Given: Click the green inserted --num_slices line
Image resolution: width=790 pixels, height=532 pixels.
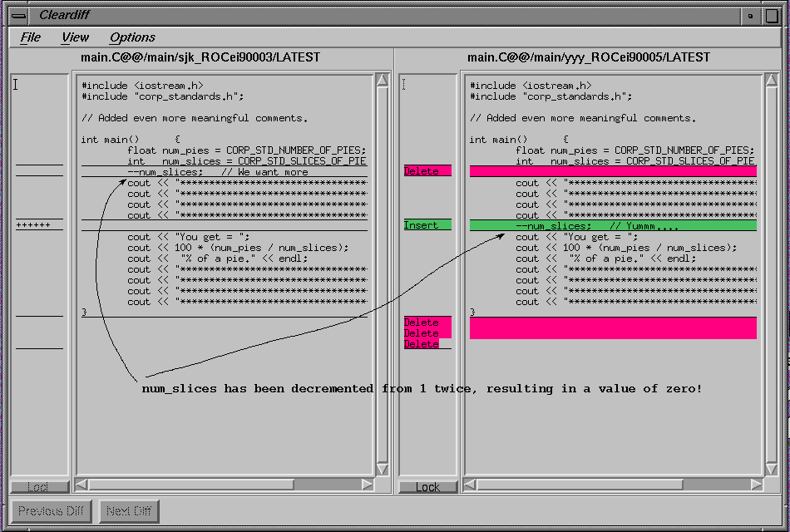Looking at the screenshot, I should click(612, 225).
